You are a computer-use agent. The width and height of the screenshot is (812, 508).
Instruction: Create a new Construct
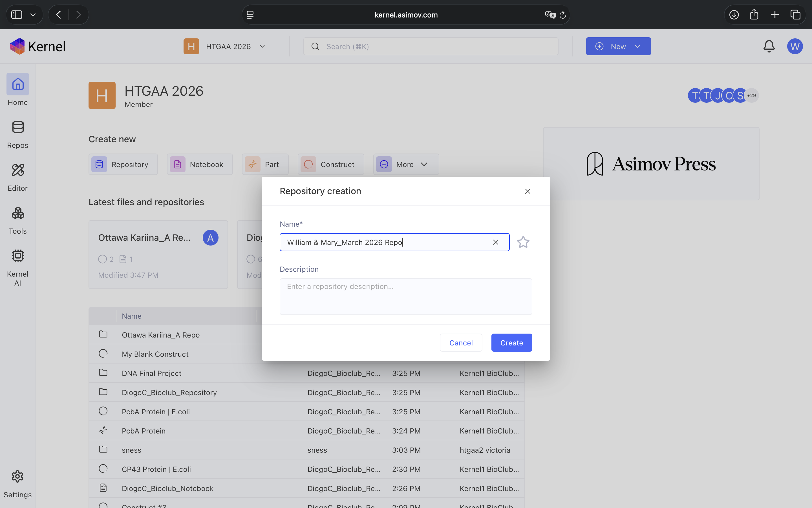(x=331, y=164)
